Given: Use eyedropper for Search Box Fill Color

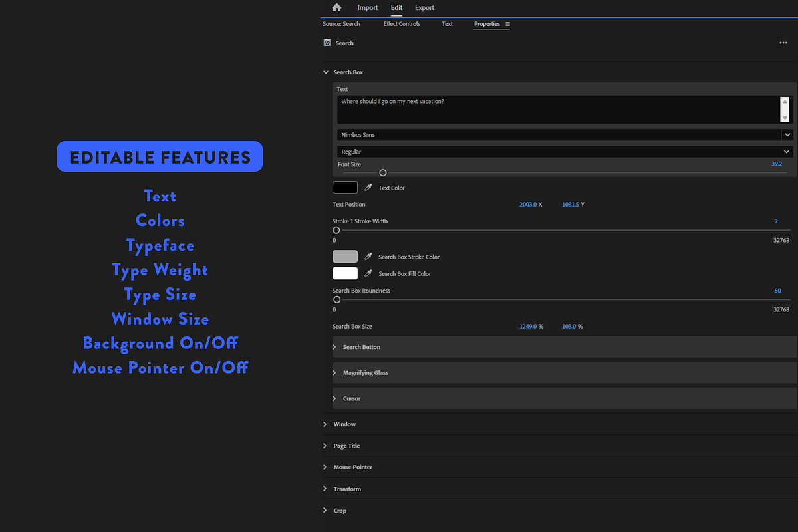Looking at the screenshot, I should pos(368,273).
